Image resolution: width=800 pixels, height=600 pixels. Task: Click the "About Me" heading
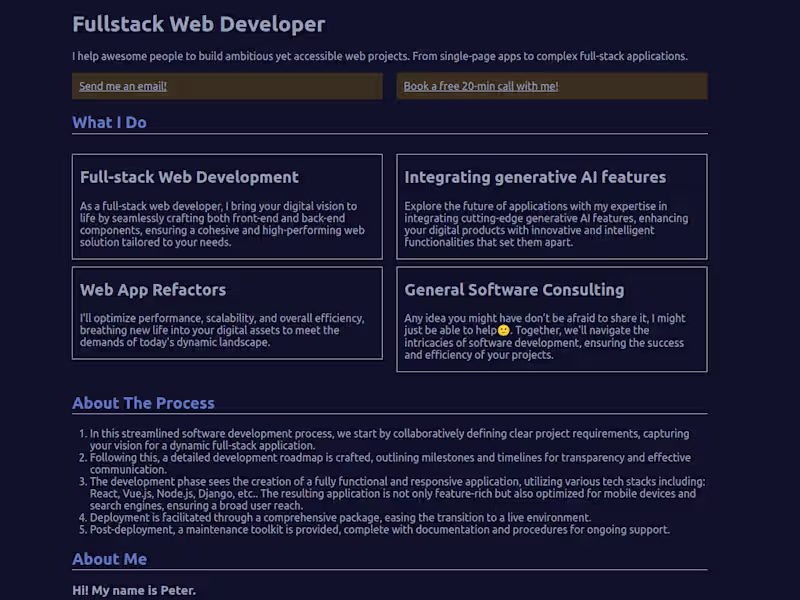109,559
